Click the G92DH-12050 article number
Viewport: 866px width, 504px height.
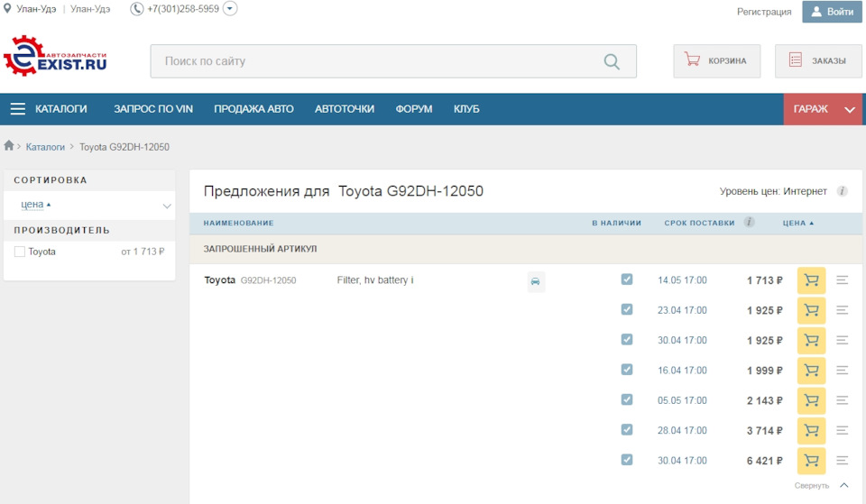pos(269,280)
